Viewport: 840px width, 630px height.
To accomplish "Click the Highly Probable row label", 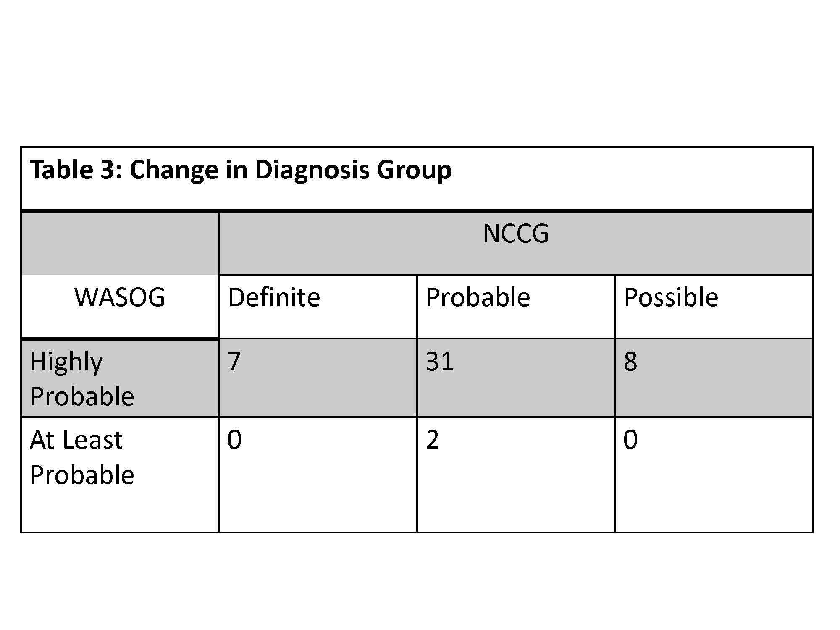I will click(x=82, y=378).
